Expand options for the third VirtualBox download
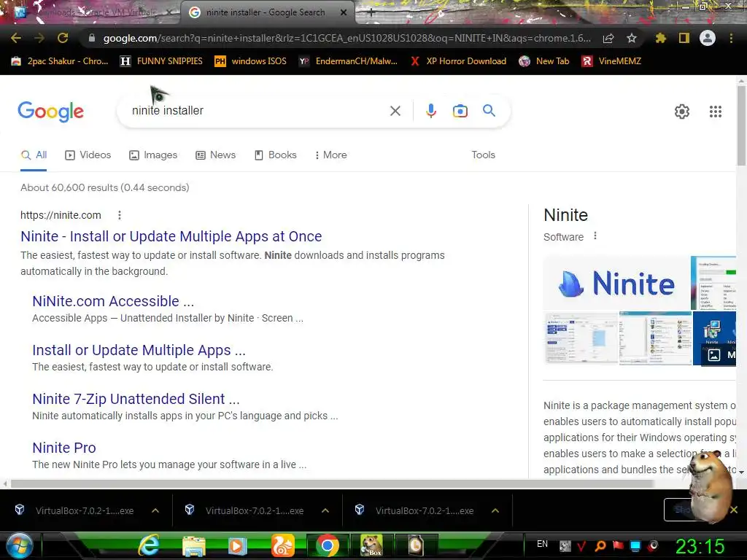The height and width of the screenshot is (560, 747). pyautogui.click(x=495, y=510)
